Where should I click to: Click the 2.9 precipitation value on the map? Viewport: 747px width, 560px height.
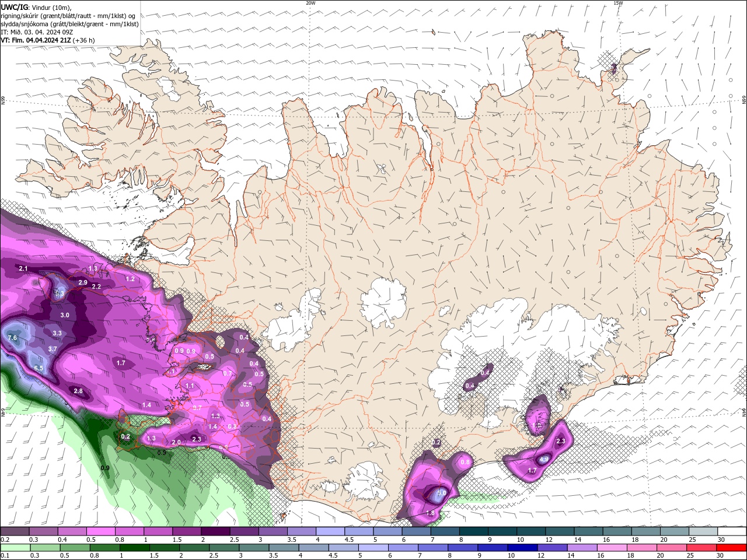(83, 282)
